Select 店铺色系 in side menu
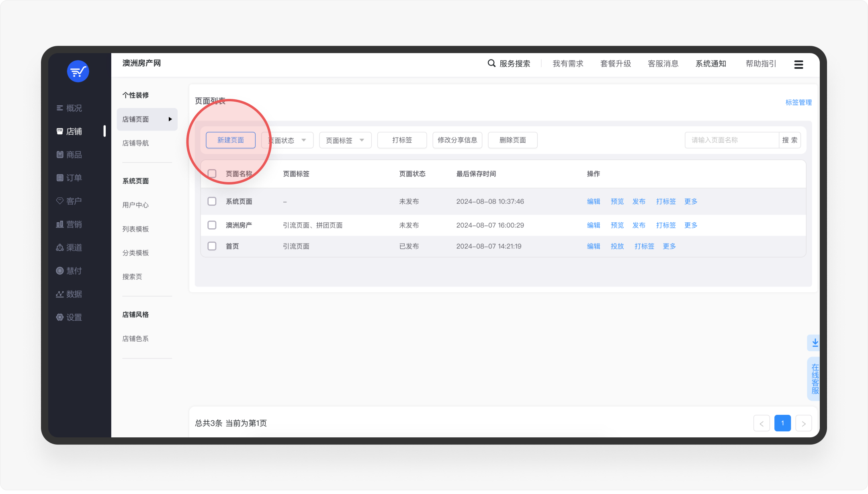 pos(135,339)
